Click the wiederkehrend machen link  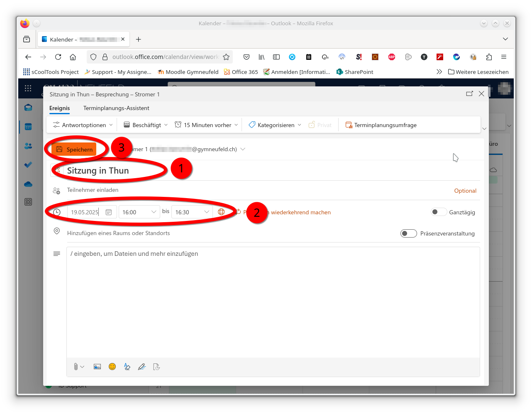point(301,212)
